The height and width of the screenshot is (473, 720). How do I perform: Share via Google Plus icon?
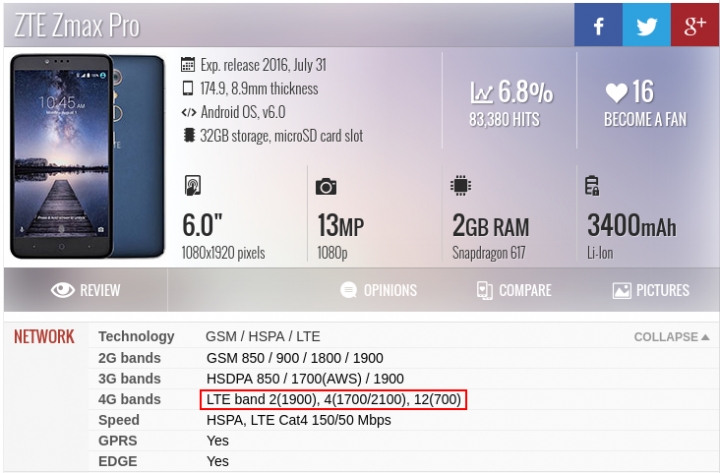coord(695,25)
